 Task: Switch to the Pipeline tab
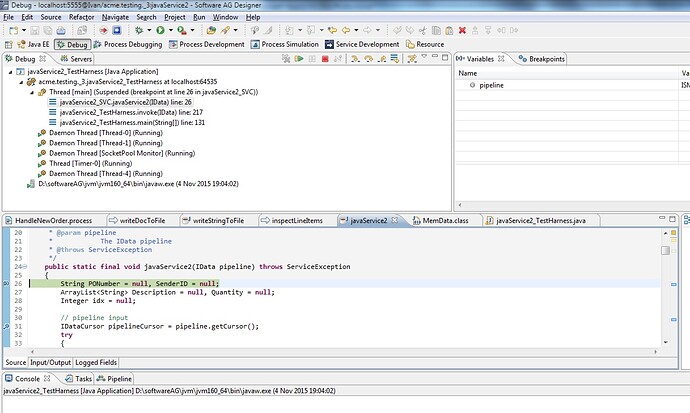[x=114, y=379]
